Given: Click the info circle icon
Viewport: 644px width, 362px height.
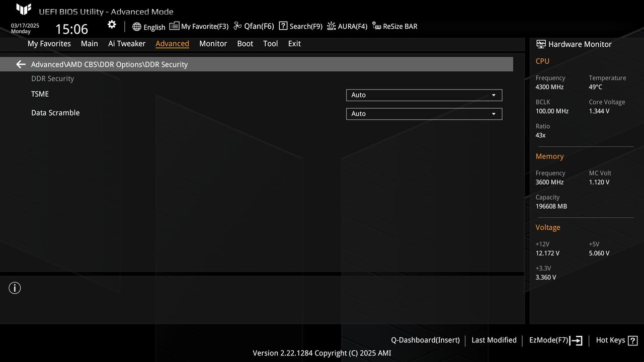Looking at the screenshot, I should [15, 288].
